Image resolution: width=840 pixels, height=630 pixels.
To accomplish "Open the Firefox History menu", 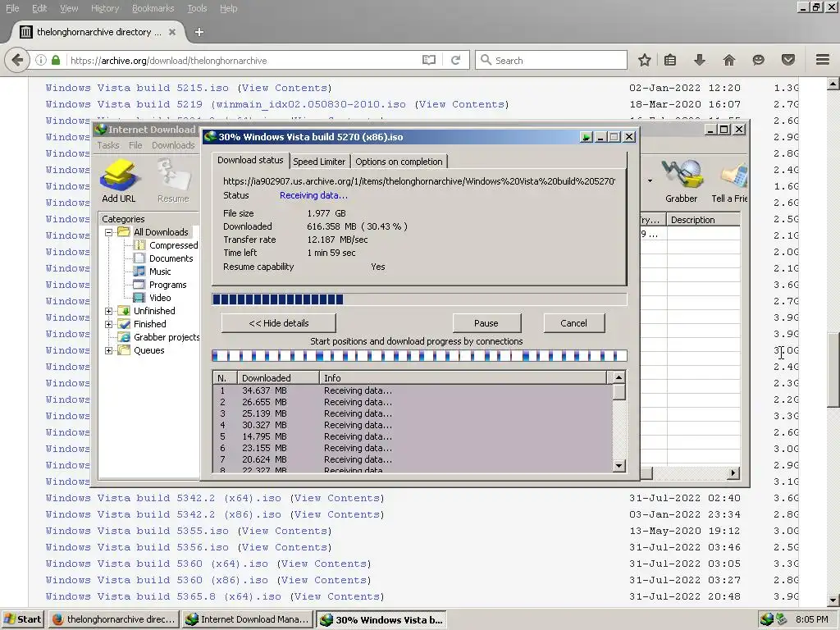I will click(x=104, y=8).
